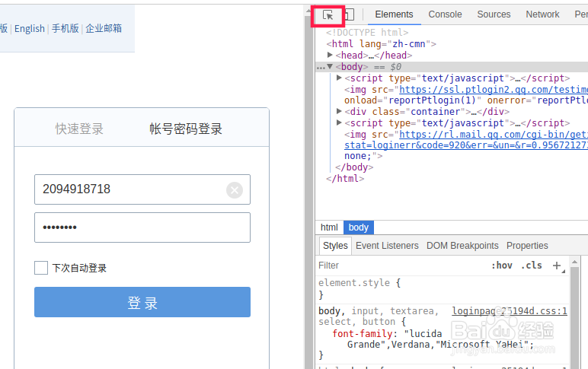Image resolution: width=588 pixels, height=369 pixels.
Task: Select the html lang="zh-cmn" node
Action: click(381, 44)
